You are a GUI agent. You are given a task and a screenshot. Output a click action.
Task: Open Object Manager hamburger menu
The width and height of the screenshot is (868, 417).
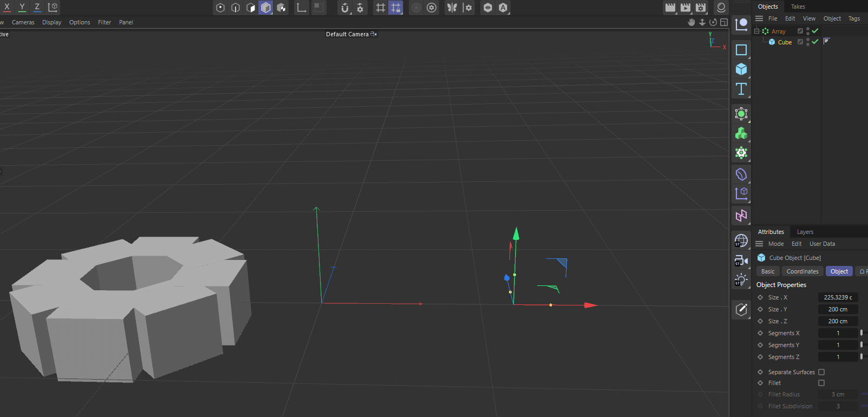pos(759,18)
